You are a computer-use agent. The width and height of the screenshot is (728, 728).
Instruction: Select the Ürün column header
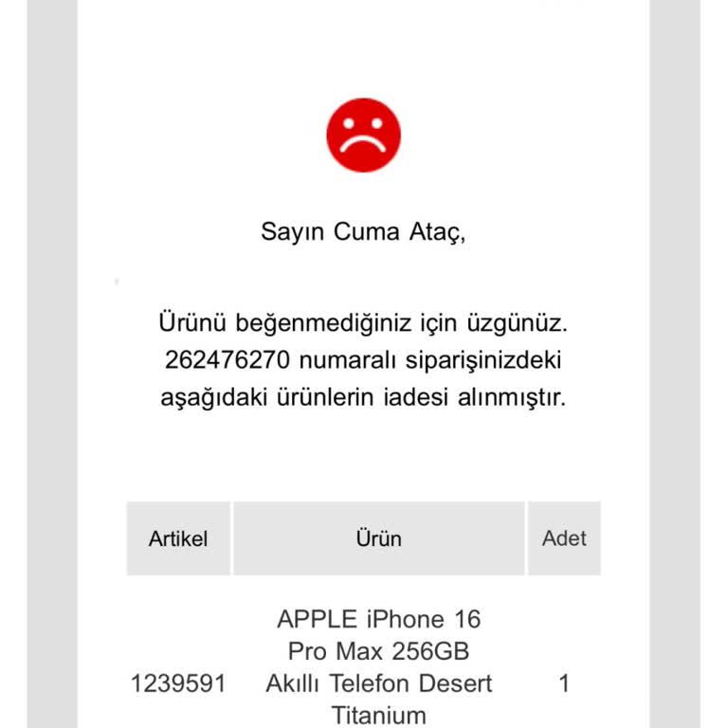(378, 538)
